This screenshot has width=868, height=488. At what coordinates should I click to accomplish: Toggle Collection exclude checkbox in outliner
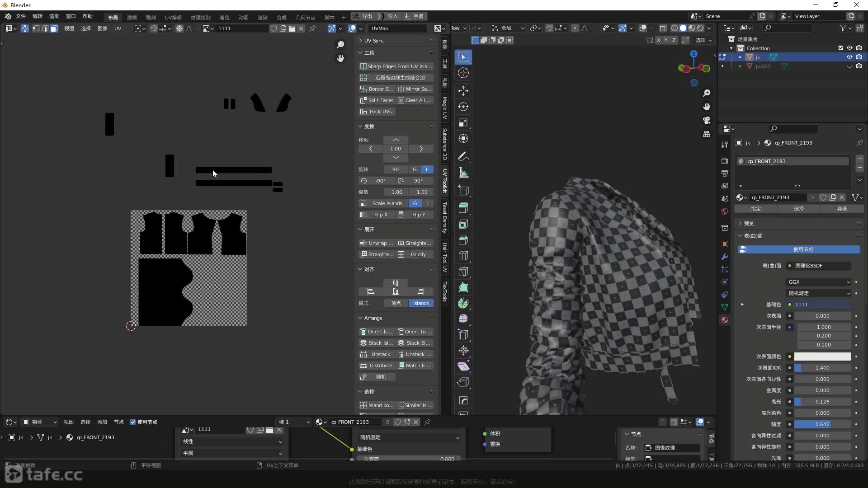pos(841,48)
